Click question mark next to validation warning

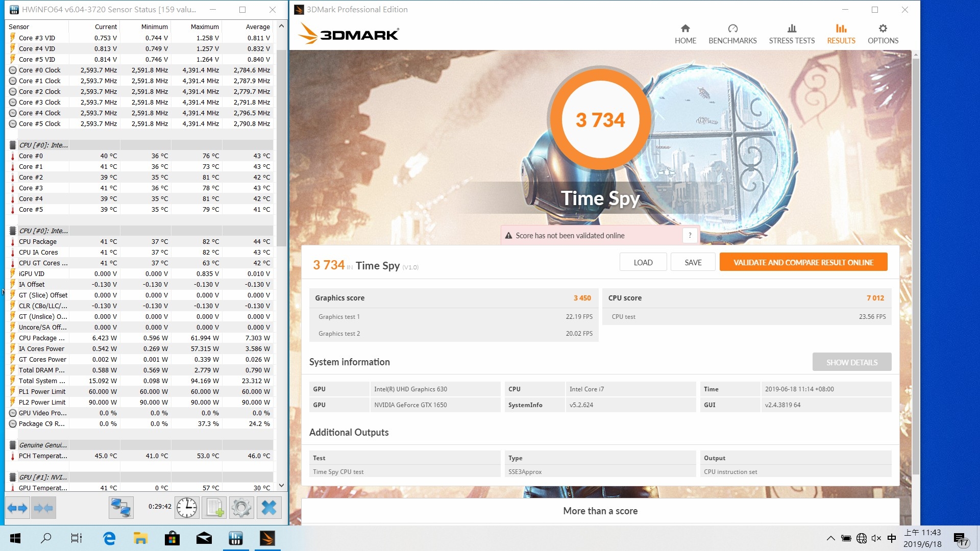(690, 235)
